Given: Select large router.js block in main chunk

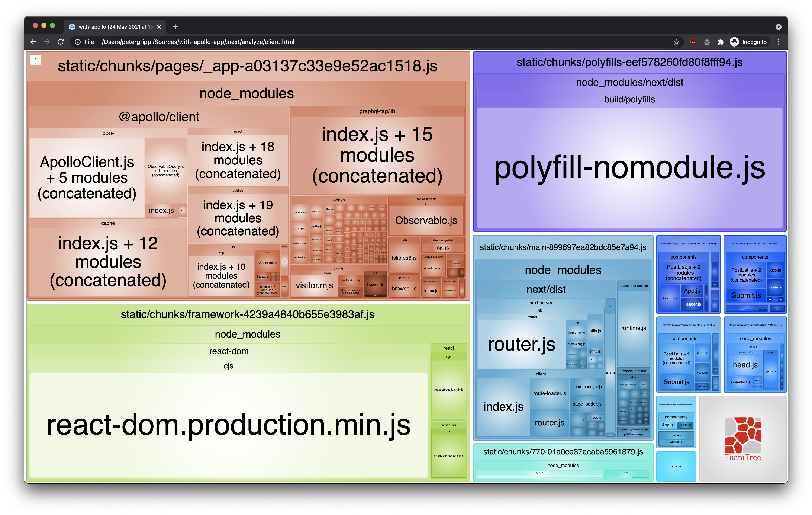Looking at the screenshot, I should [522, 345].
